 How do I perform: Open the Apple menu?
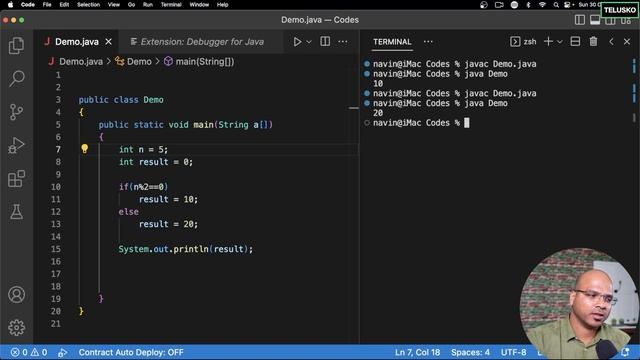[x=10, y=5]
